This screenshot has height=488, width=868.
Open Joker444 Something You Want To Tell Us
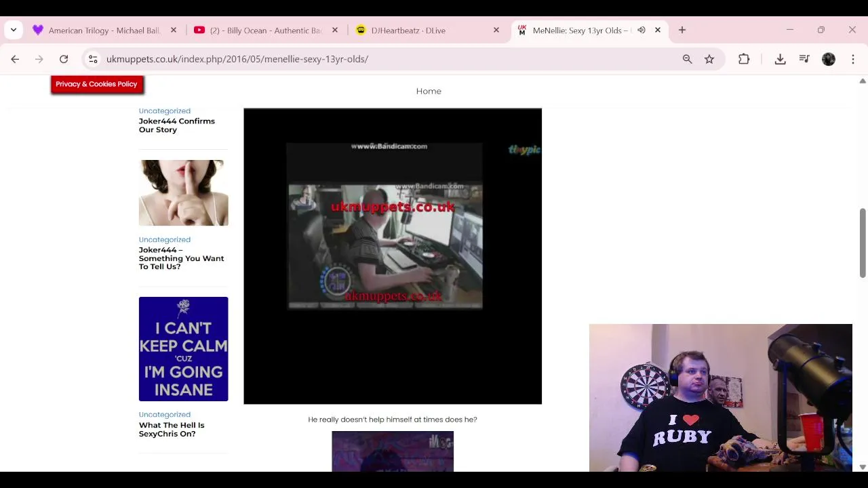181,258
